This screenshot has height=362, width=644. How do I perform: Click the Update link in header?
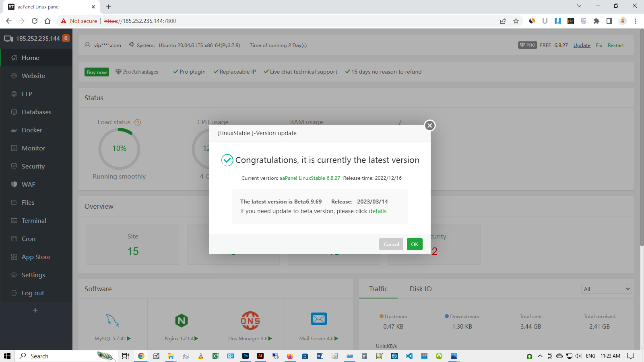tap(582, 45)
